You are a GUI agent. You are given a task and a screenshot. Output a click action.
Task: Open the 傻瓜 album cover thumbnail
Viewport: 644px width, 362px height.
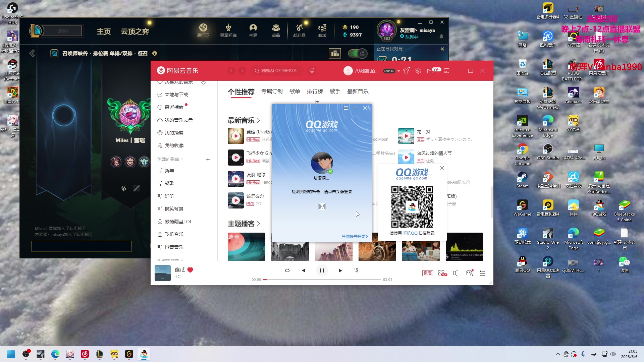[163, 273]
